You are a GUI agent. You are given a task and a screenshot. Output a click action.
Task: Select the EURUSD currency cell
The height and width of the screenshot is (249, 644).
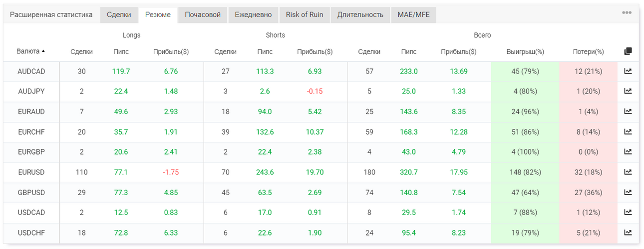pyautogui.click(x=31, y=172)
